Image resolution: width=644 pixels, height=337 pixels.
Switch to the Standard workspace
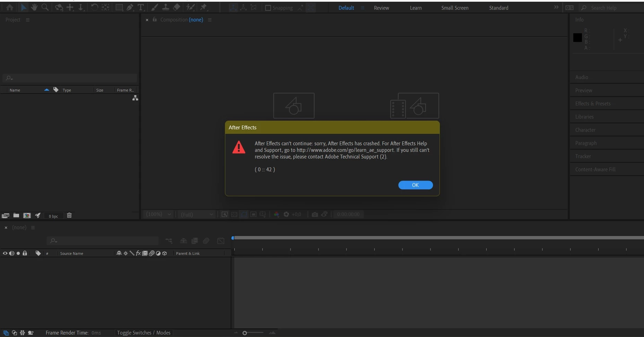click(499, 8)
